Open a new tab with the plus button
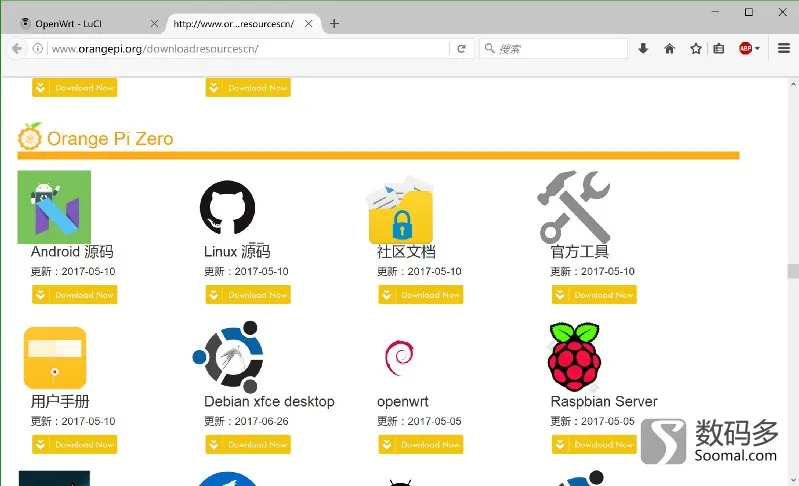Image resolution: width=799 pixels, height=486 pixels. pyautogui.click(x=334, y=23)
